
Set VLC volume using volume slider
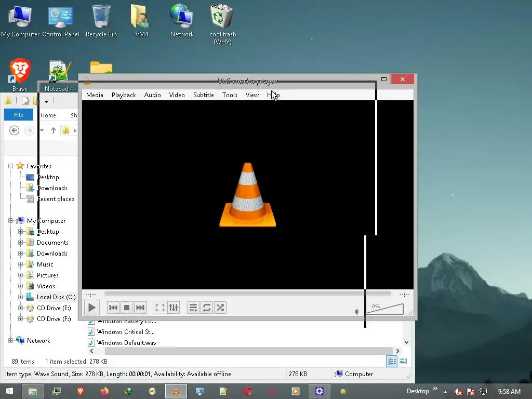pyautogui.click(x=385, y=309)
